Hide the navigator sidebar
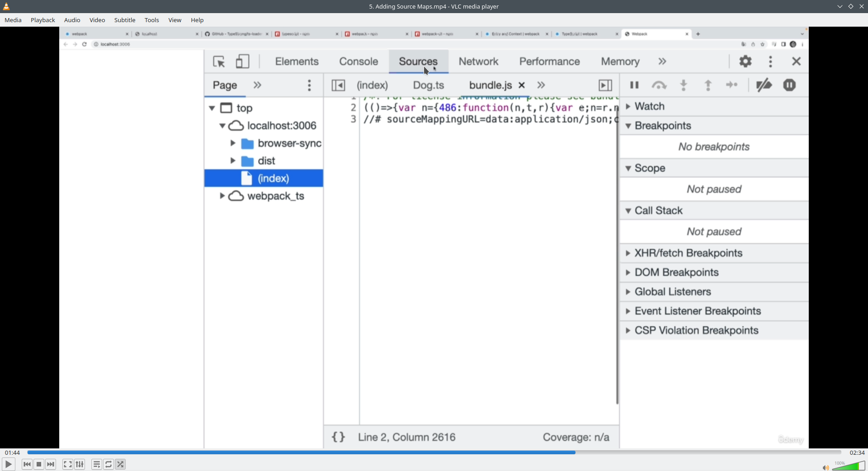Screen dimensions: 868x471 pos(338,85)
